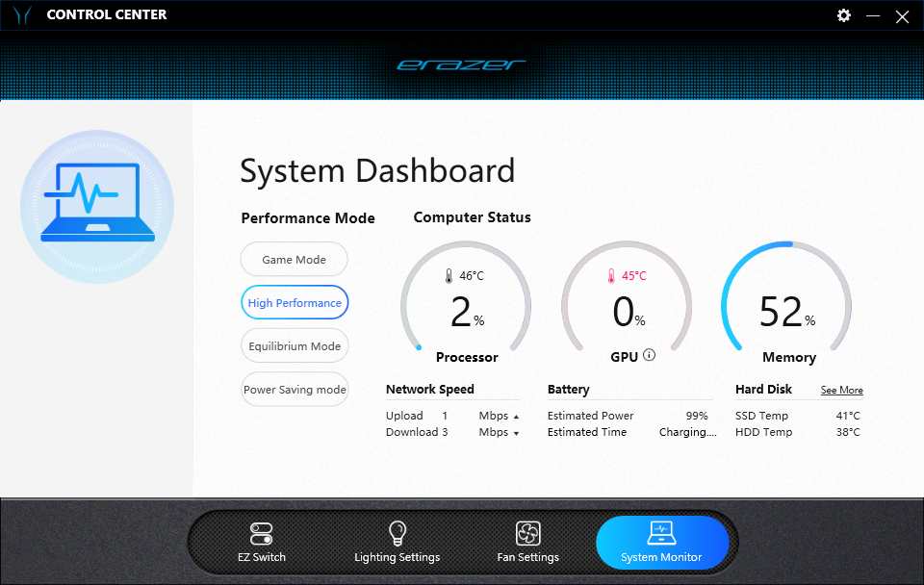Screen dimensions: 924x585
Task: Minimize the Control Center window
Action: click(873, 16)
